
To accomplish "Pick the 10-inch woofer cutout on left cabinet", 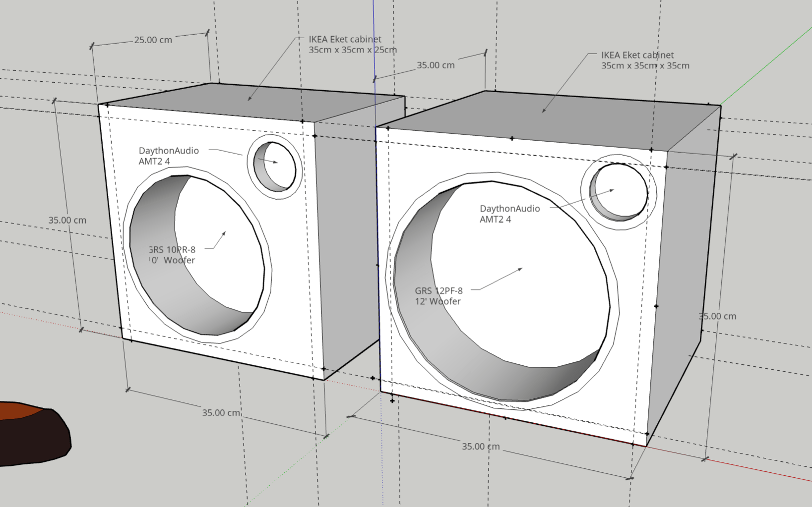I will tap(197, 255).
